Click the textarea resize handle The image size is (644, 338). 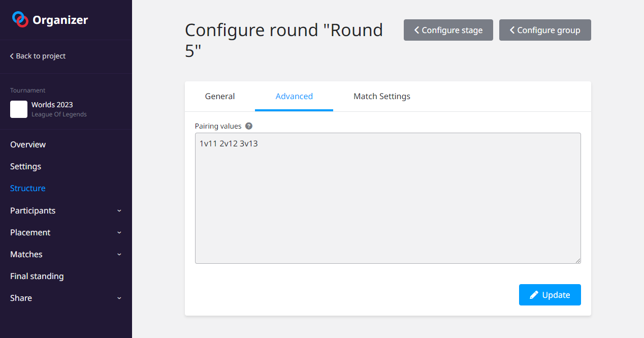click(x=578, y=261)
